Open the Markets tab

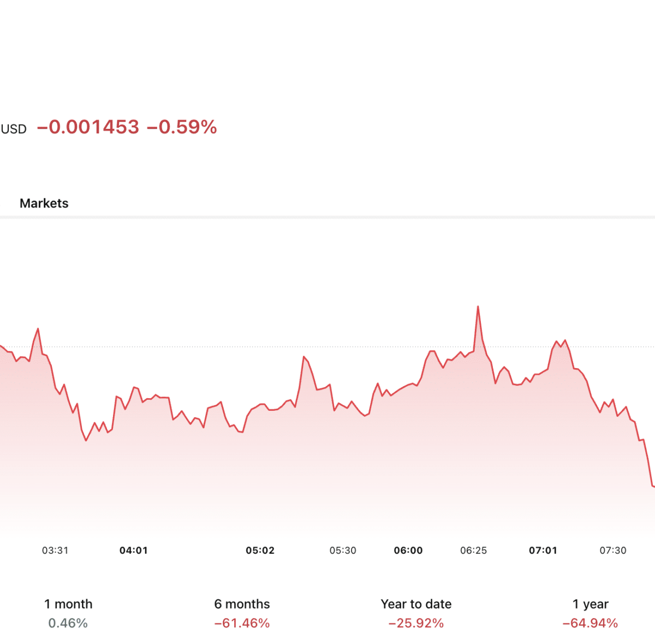(x=44, y=203)
